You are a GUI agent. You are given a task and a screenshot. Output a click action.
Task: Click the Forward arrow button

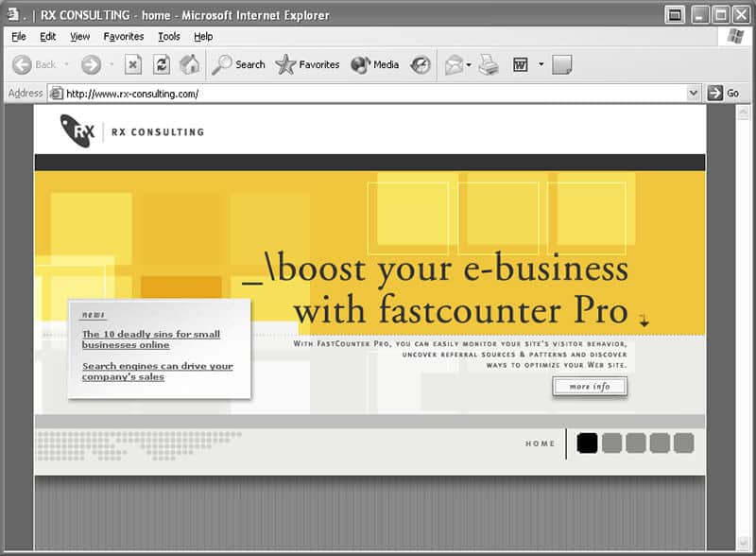(x=91, y=64)
